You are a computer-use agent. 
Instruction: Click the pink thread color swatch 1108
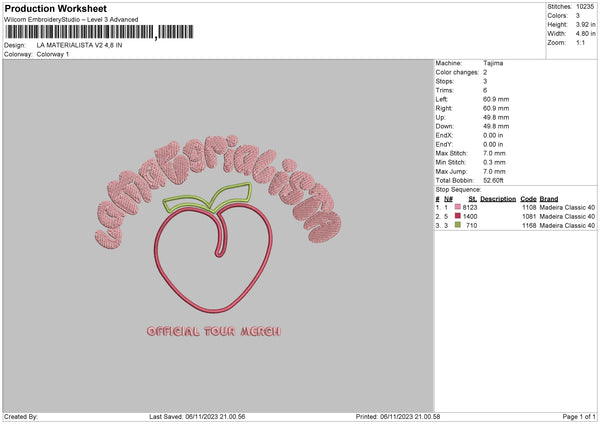pyautogui.click(x=458, y=207)
